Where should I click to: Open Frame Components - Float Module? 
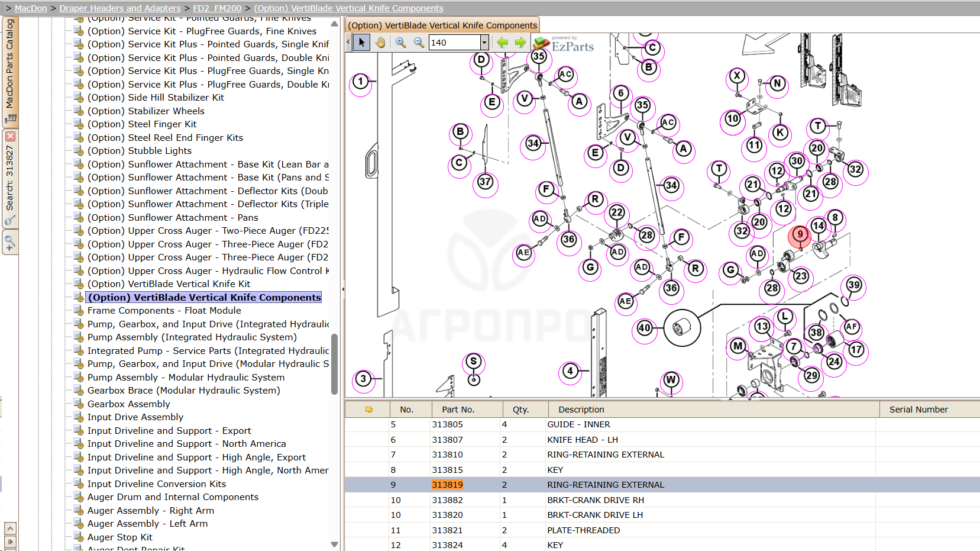tap(164, 311)
